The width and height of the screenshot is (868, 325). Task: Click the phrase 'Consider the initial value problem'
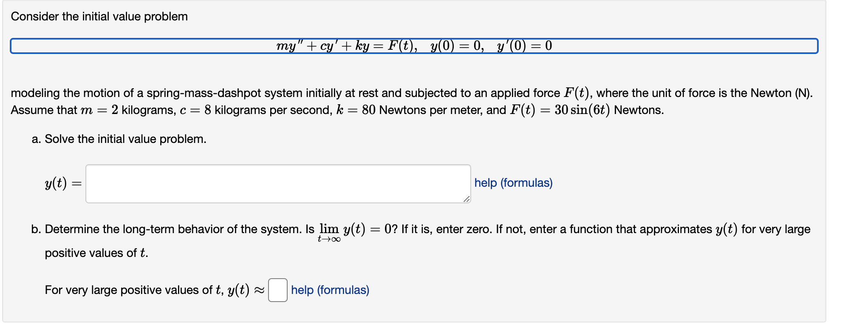coord(100,16)
